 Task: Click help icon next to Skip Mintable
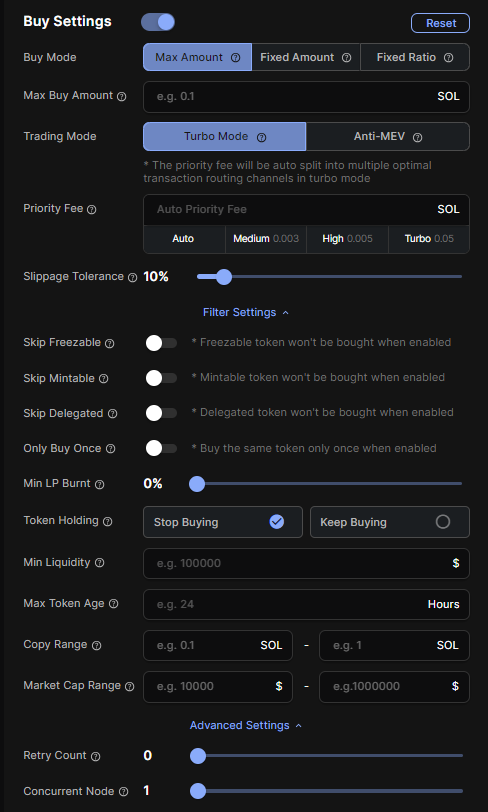tap(104, 379)
